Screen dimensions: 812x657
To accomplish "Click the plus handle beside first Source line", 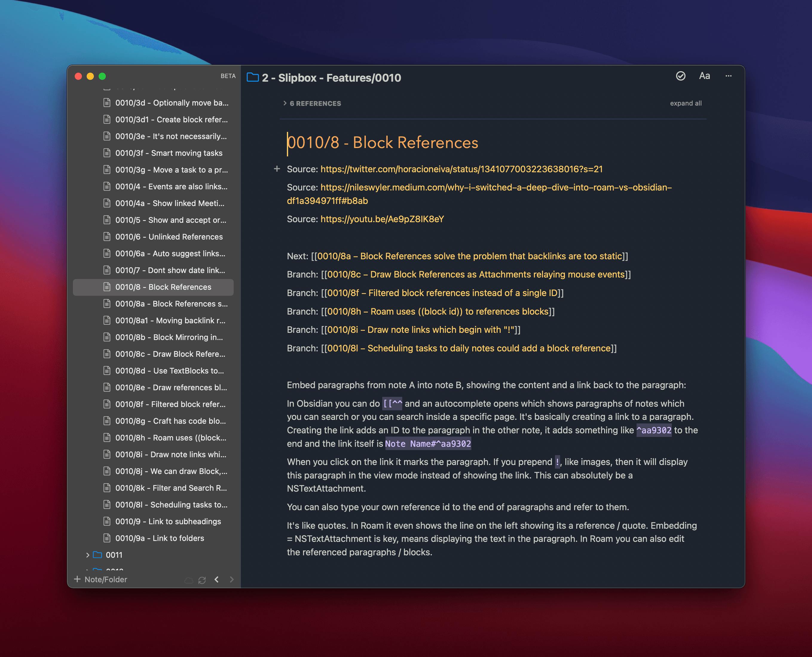I will click(277, 169).
